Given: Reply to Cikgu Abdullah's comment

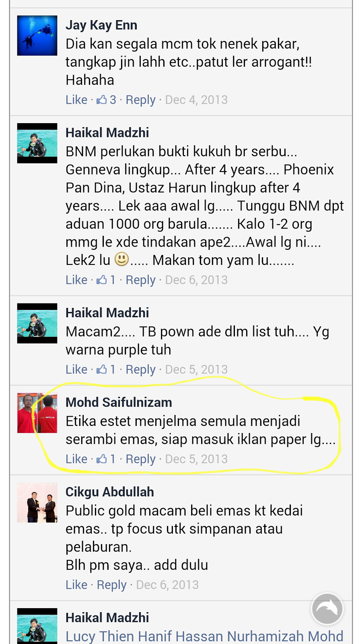Looking at the screenshot, I should 111,585.
